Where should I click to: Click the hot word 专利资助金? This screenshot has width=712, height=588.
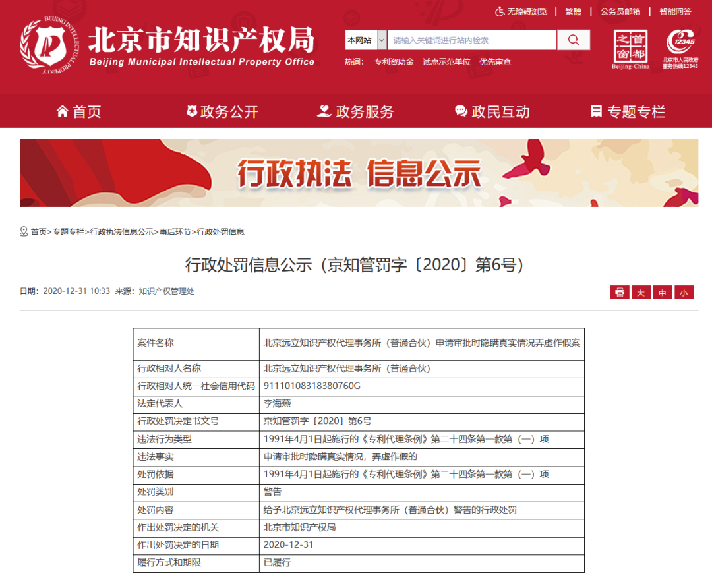coord(394,62)
